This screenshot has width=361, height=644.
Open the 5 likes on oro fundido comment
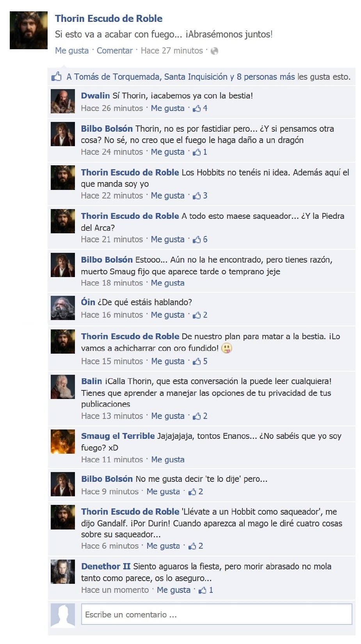(x=200, y=361)
